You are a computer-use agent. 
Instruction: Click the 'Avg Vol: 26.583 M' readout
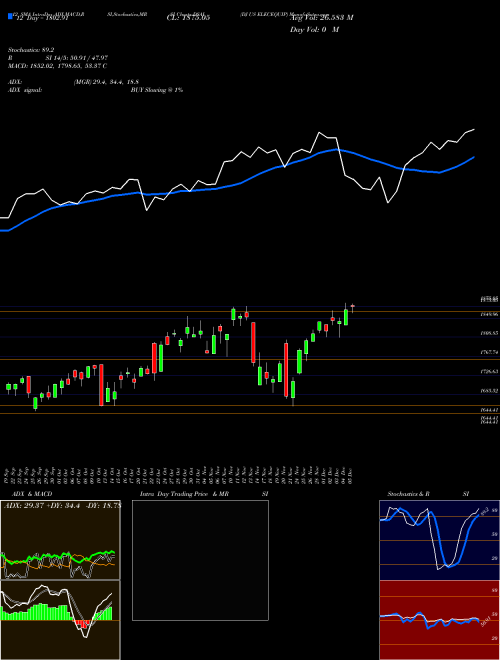(322, 18)
